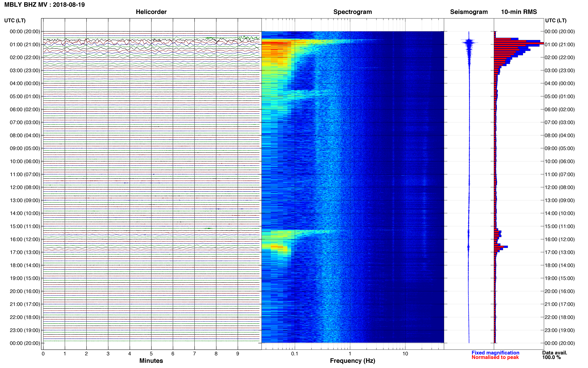This screenshot has height=368, width=588.
Task: Click left time label 21:00 (17:00)
Action: [25, 304]
